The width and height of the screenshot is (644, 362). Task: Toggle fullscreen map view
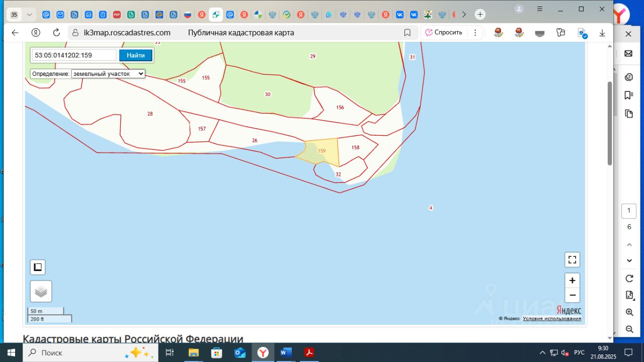click(572, 259)
